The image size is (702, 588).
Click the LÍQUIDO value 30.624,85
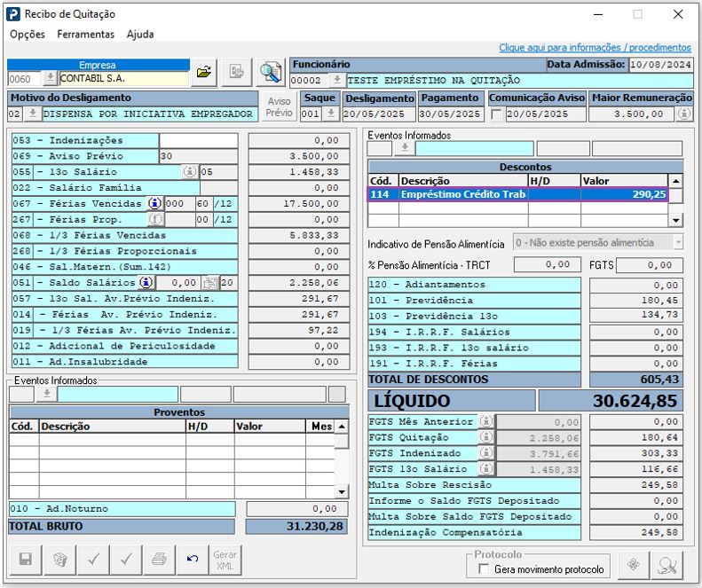tap(611, 401)
